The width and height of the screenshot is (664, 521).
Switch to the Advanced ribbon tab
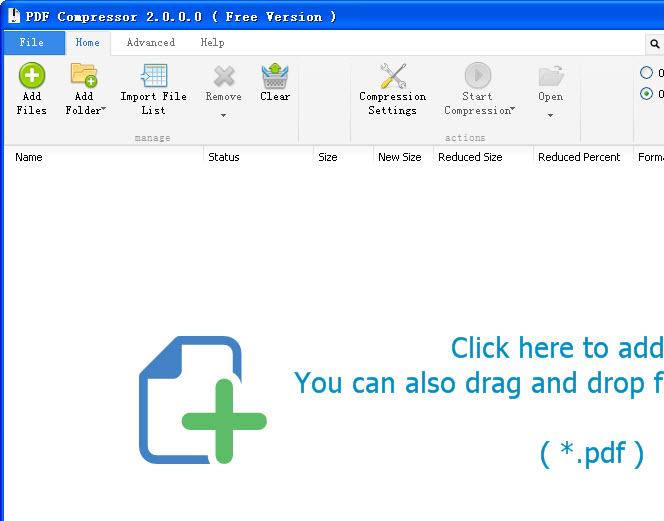150,43
